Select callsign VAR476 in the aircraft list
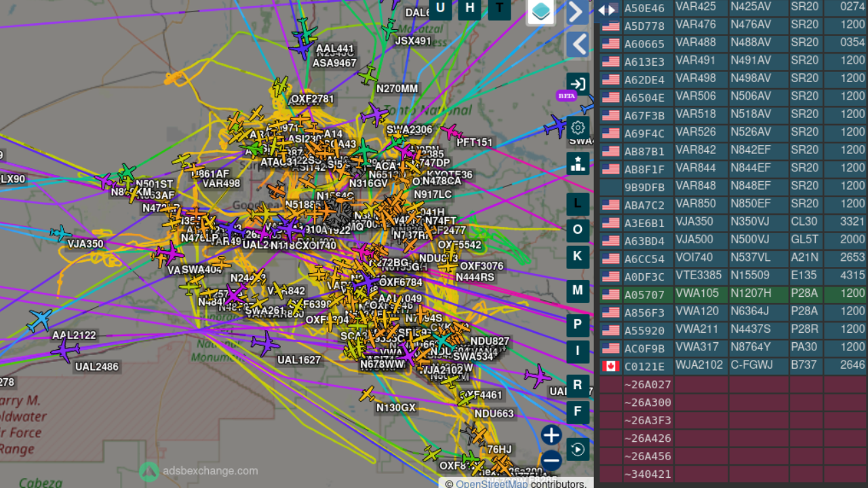The image size is (868, 488). coord(696,26)
